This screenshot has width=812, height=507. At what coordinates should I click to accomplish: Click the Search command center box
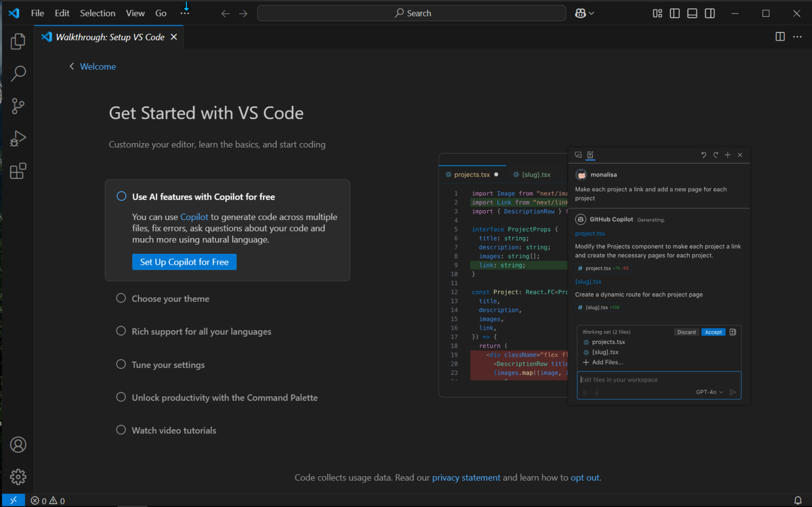(x=411, y=13)
